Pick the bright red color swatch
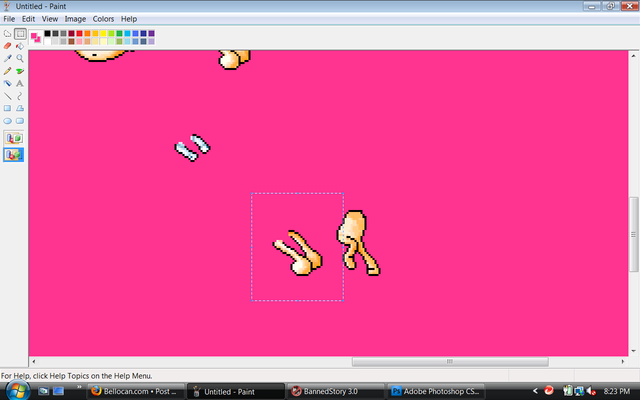The image size is (640, 400). (79, 33)
